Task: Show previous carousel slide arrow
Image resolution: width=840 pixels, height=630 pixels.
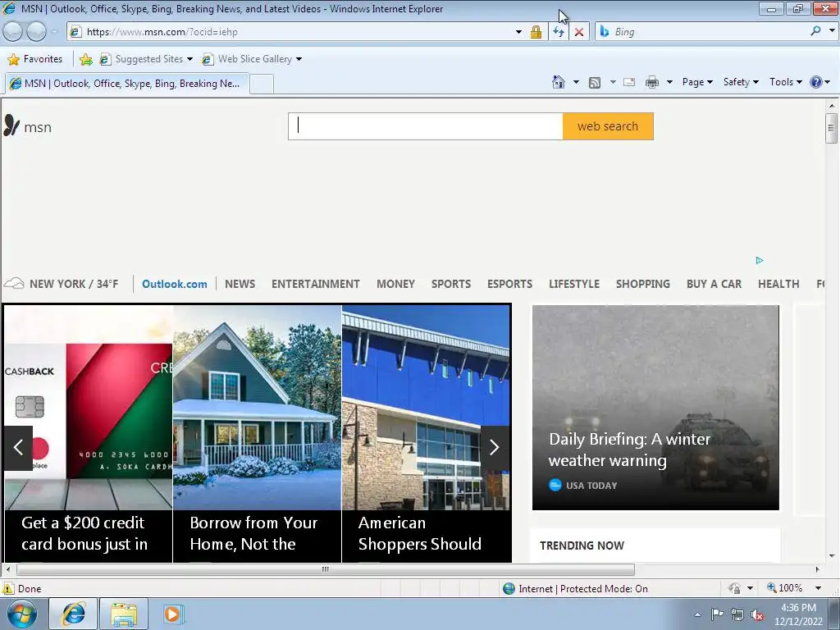Action: pyautogui.click(x=18, y=448)
